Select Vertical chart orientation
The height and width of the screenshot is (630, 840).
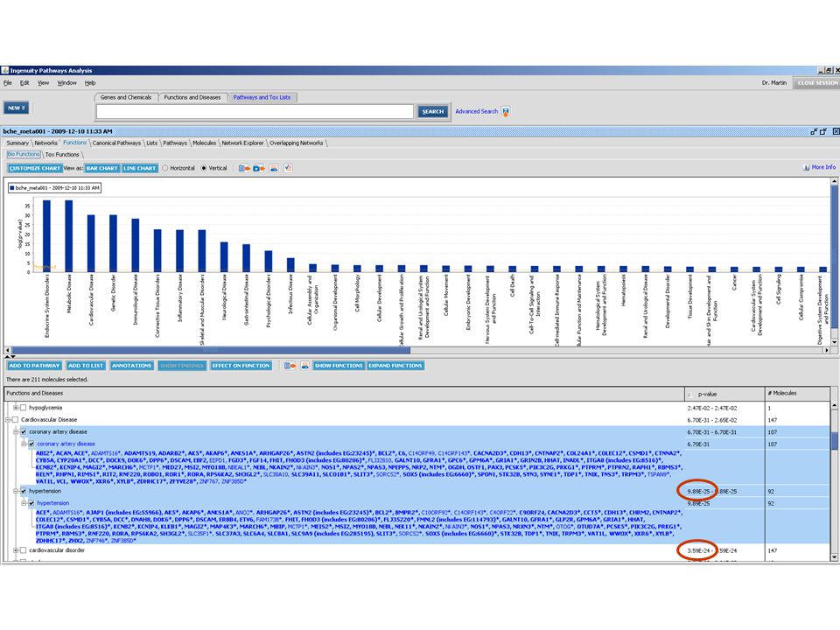[x=204, y=168]
